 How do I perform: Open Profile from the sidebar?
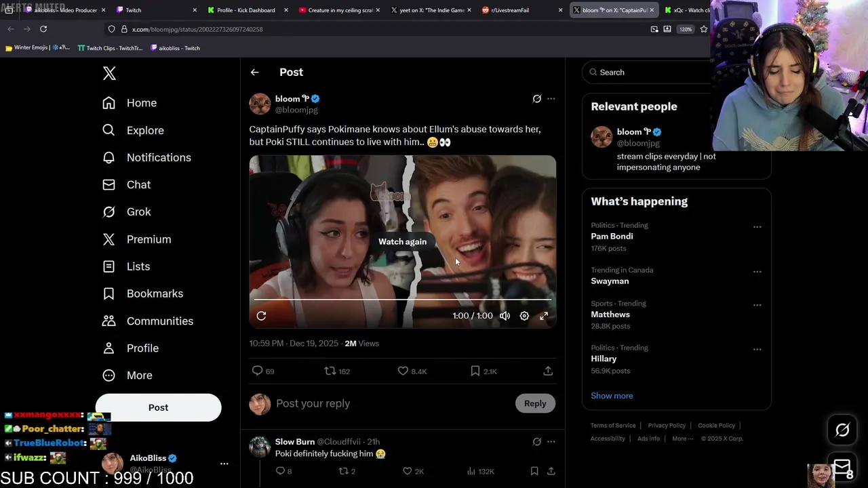pos(130,348)
